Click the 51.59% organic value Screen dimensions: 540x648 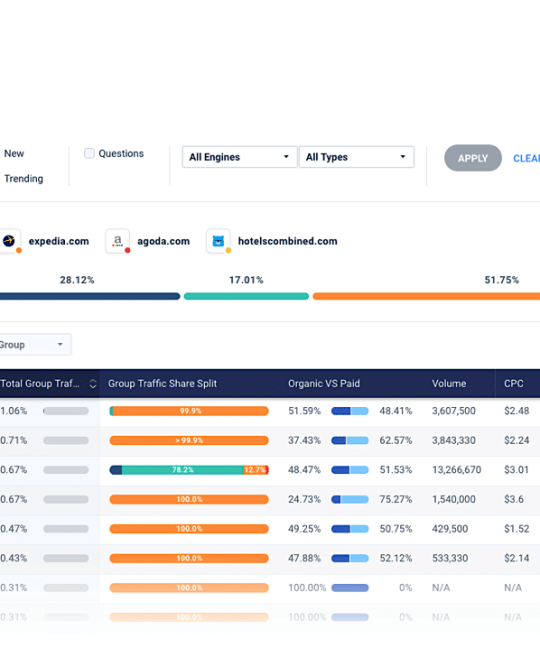point(304,411)
